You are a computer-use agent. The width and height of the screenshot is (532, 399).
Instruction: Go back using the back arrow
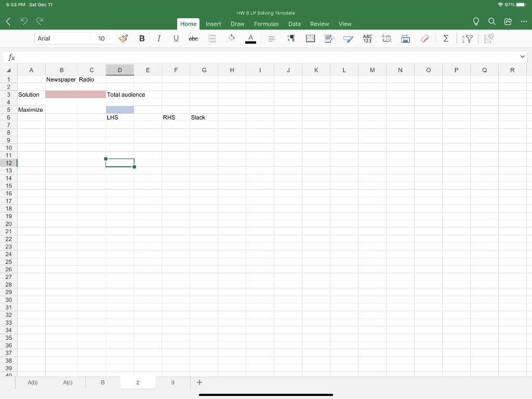8,22
